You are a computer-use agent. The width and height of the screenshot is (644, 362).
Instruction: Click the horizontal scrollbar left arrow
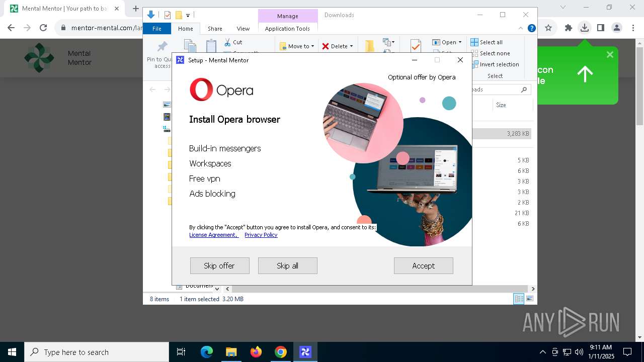[227, 289]
